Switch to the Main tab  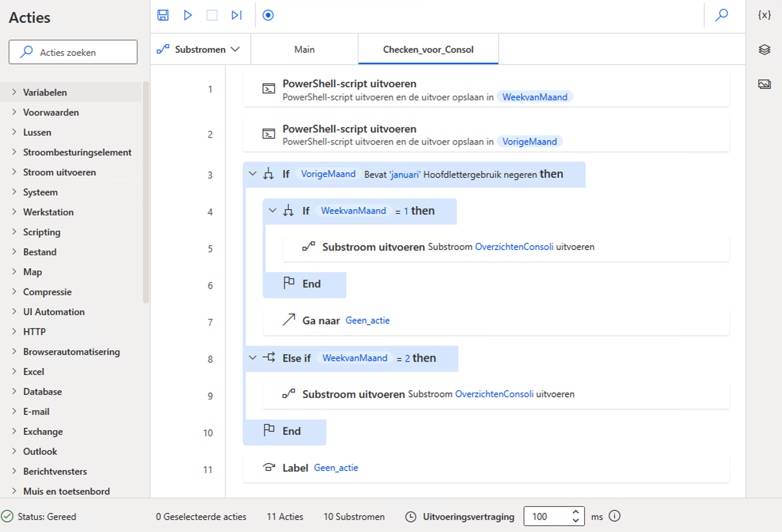pos(304,49)
